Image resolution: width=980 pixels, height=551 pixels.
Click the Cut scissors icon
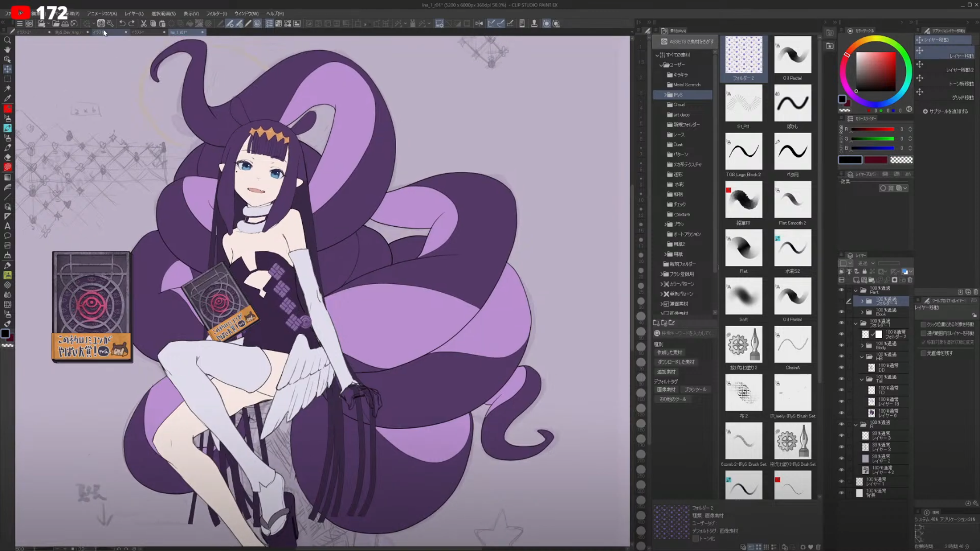tap(143, 23)
